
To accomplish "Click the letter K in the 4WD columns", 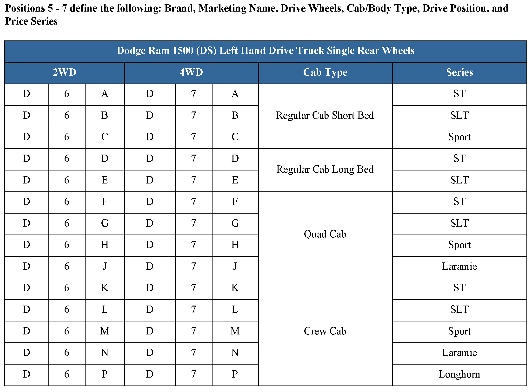I will point(235,288).
